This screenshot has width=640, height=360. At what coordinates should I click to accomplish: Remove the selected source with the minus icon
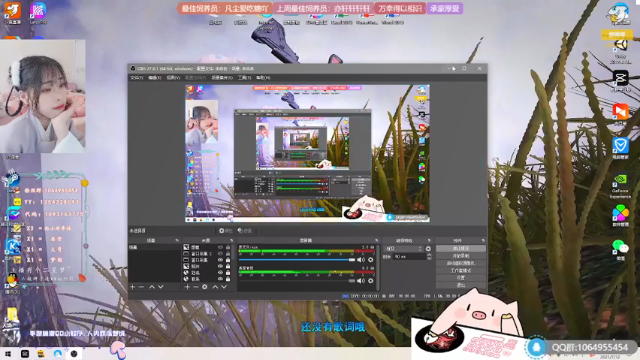[x=196, y=287]
